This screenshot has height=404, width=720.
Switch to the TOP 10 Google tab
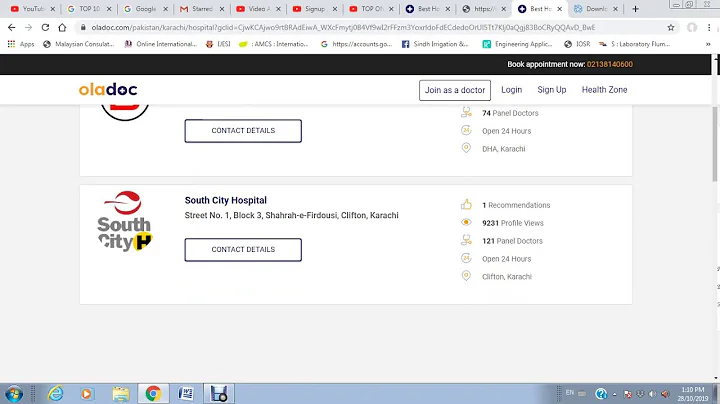(89, 9)
